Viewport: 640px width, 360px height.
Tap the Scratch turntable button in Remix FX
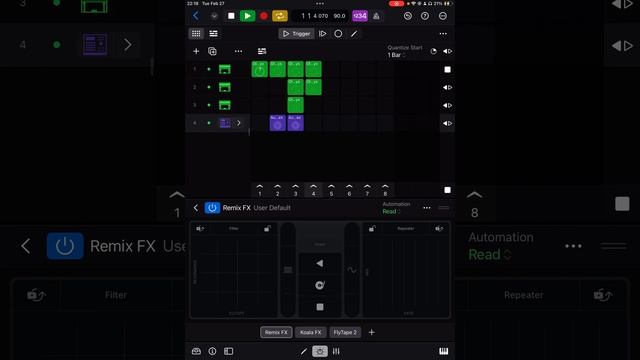pos(320,285)
